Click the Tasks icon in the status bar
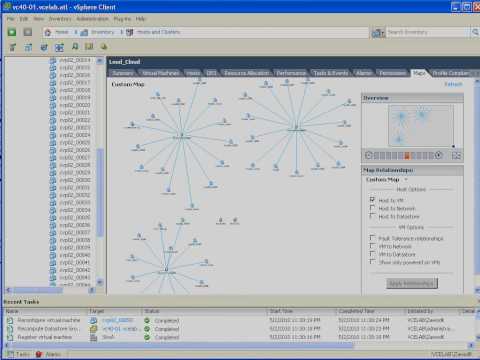 click(x=10, y=354)
